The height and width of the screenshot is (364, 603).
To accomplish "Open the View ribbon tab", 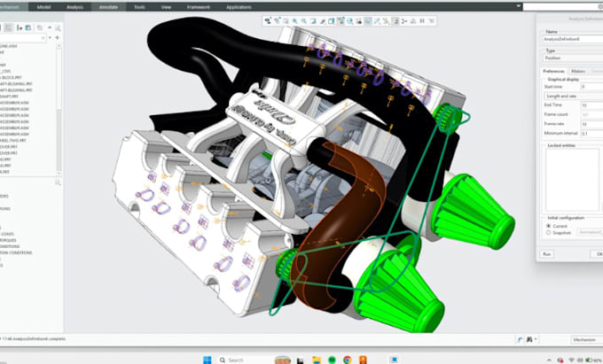I will 166,7.
